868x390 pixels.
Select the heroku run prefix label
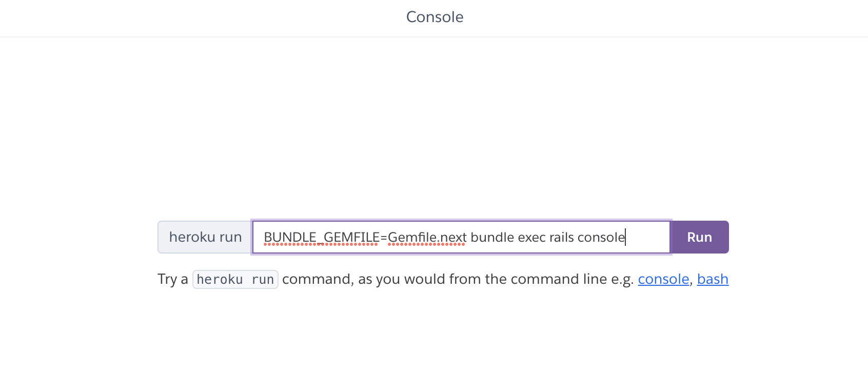pos(205,237)
